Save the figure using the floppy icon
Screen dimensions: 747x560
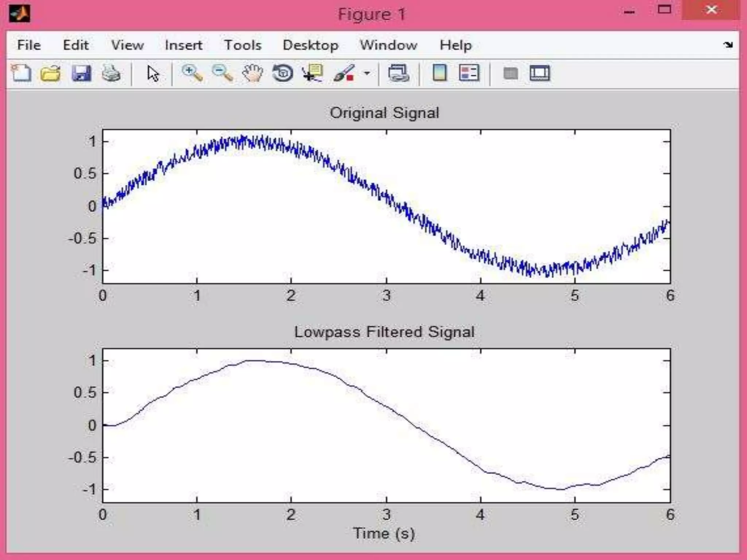pos(81,73)
